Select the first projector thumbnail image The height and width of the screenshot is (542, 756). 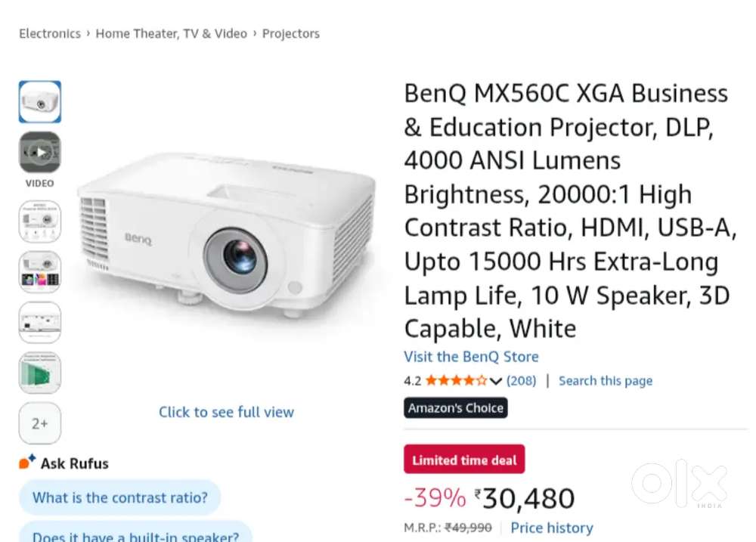coord(40,102)
